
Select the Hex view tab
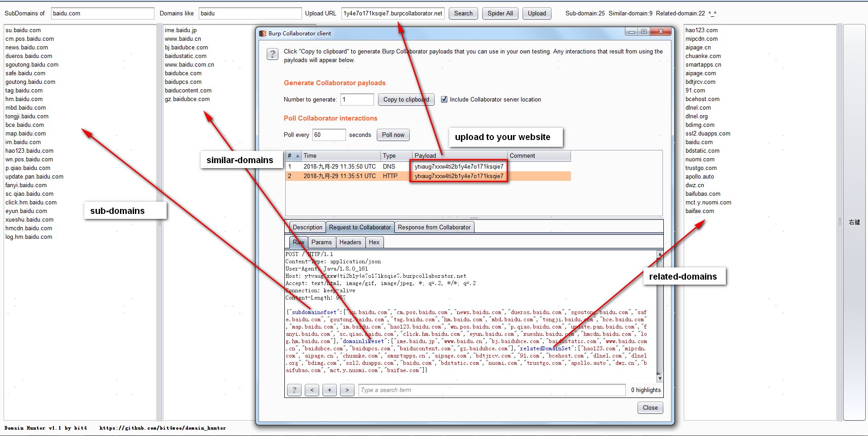pos(374,242)
